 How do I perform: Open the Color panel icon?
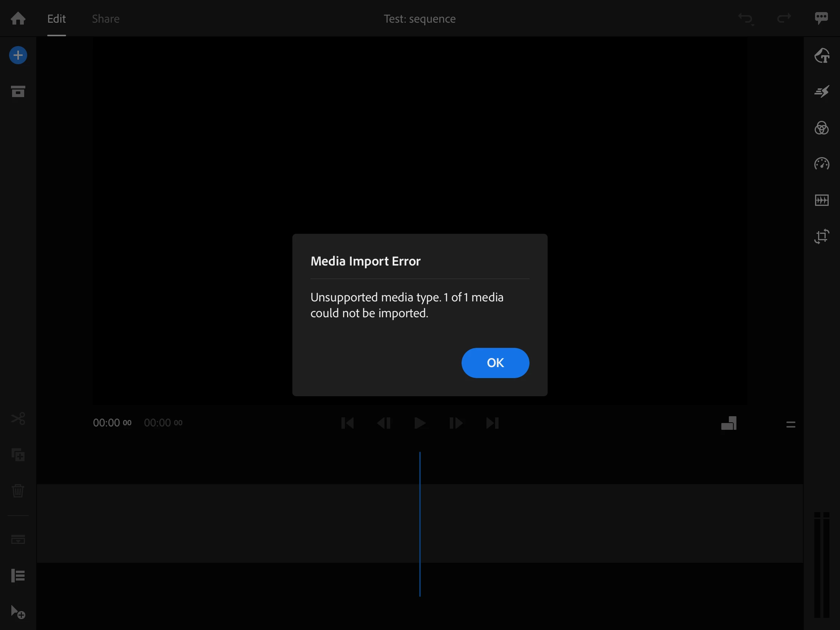(x=821, y=128)
